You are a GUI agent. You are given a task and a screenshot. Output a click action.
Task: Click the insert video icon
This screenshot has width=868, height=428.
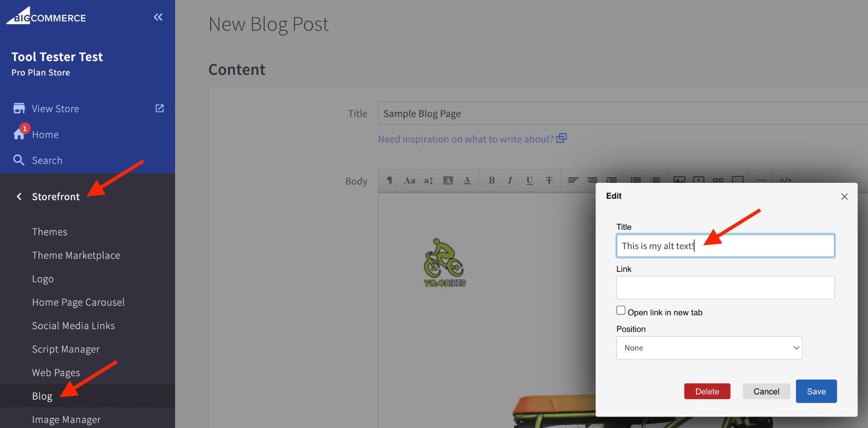pyautogui.click(x=698, y=180)
